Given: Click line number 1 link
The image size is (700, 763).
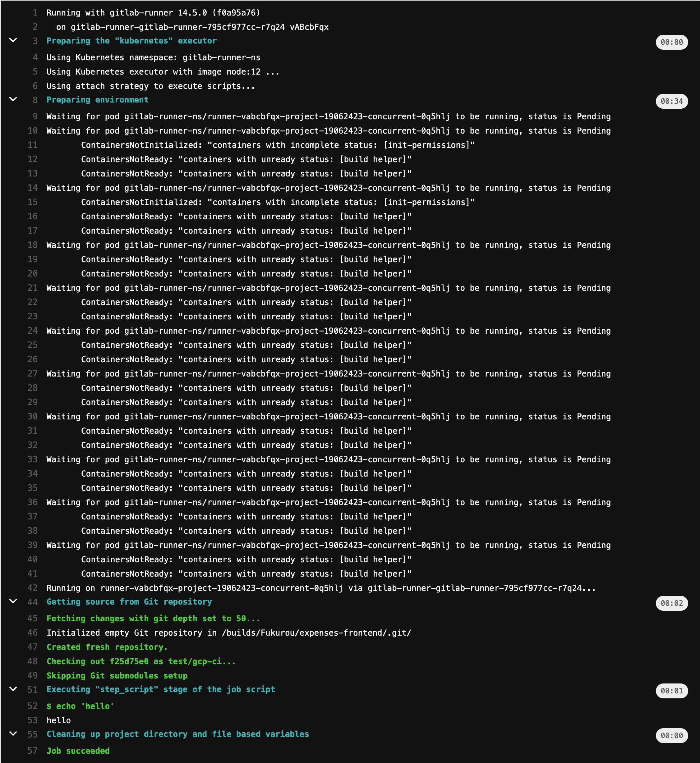Looking at the screenshot, I should pos(35,12).
